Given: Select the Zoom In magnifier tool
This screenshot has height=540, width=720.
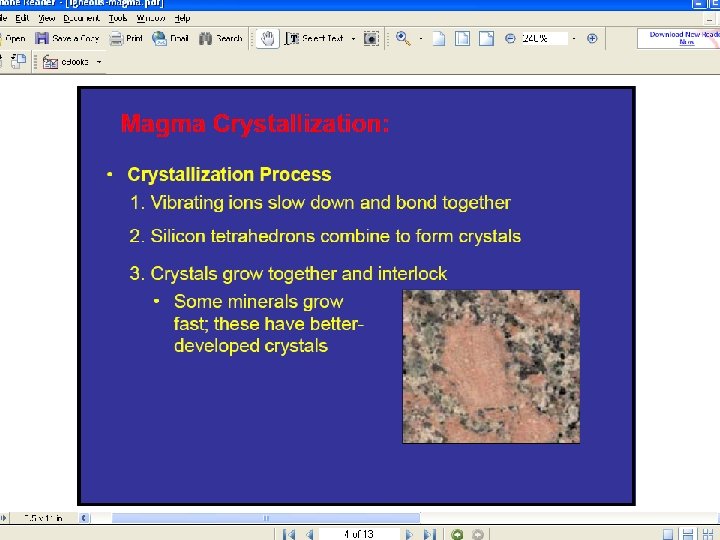Looking at the screenshot, I should [x=403, y=39].
